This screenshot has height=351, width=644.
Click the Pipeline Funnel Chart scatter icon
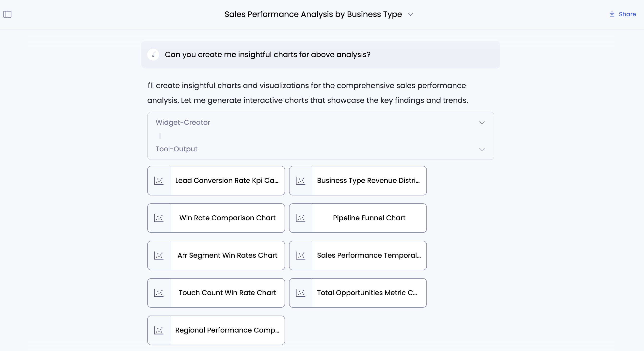click(301, 218)
